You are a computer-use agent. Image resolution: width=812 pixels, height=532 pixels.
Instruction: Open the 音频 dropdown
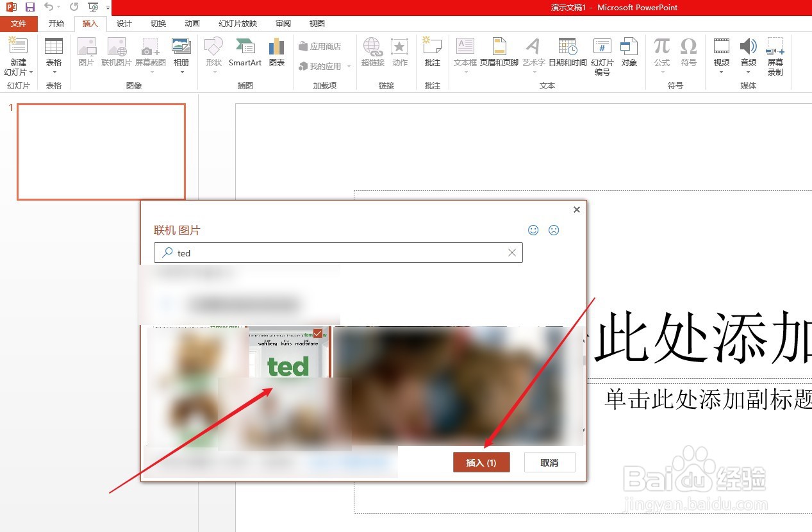point(749,56)
